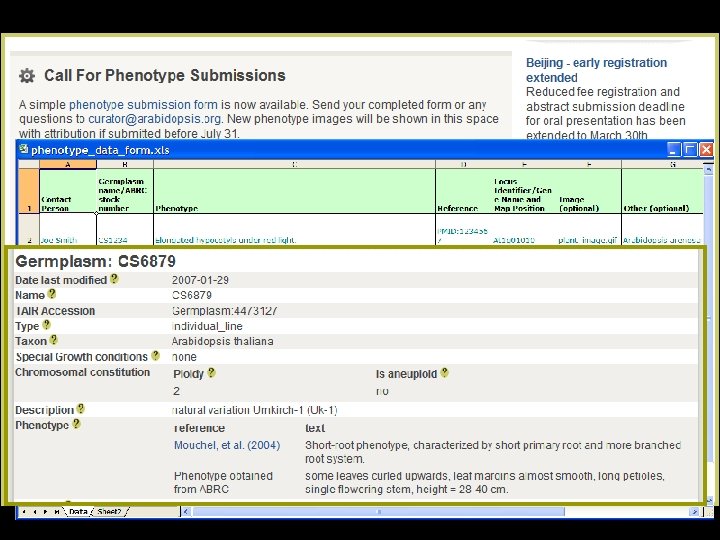Click help icon beside Taxon label
The height and width of the screenshot is (540, 720).
tap(54, 340)
